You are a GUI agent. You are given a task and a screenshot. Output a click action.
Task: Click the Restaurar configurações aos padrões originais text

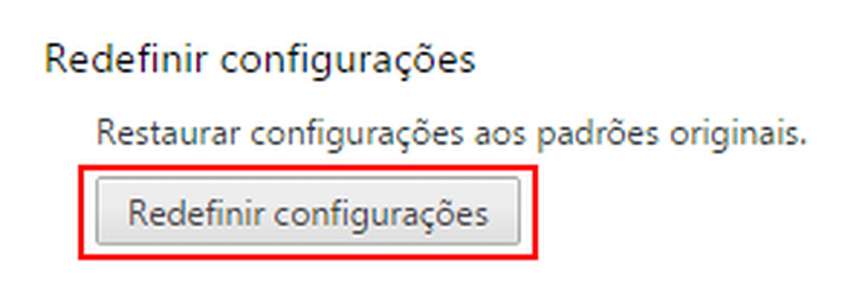(x=451, y=134)
